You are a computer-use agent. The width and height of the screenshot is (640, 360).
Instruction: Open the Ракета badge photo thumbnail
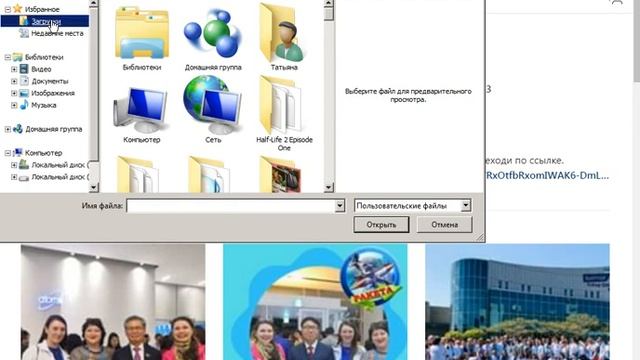[315, 302]
